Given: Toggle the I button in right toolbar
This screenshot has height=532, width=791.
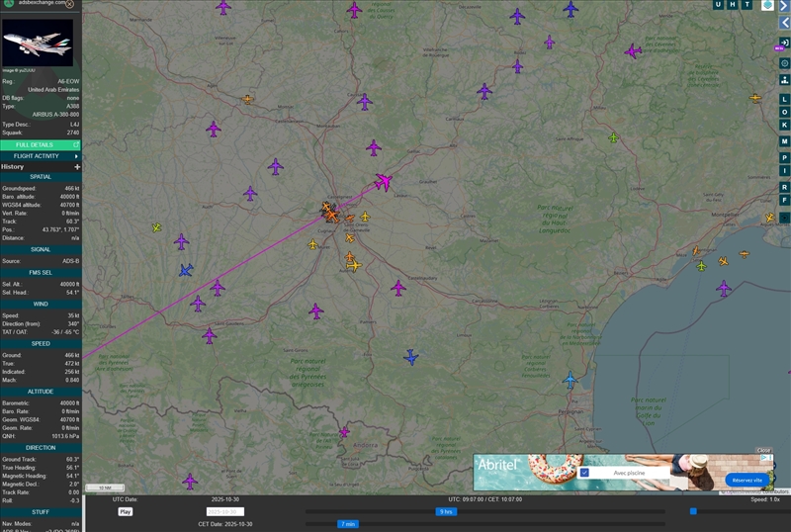Looking at the screenshot, I should click(x=784, y=171).
